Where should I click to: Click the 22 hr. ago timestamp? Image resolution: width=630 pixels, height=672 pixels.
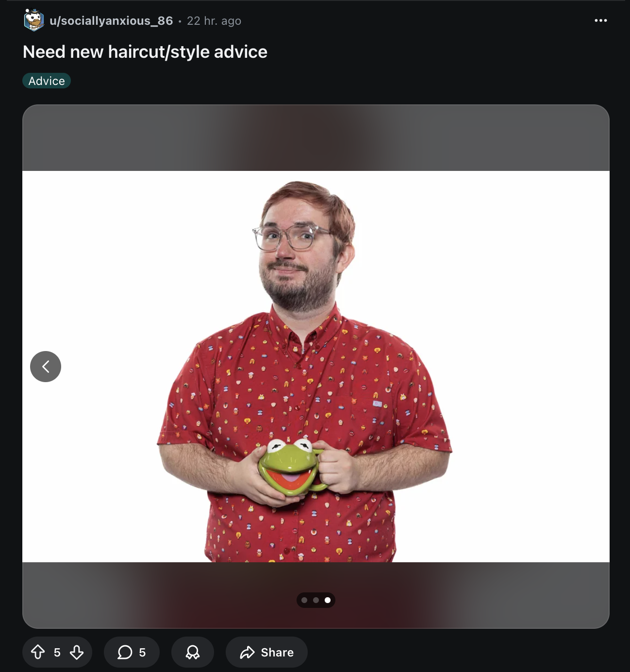click(x=214, y=21)
